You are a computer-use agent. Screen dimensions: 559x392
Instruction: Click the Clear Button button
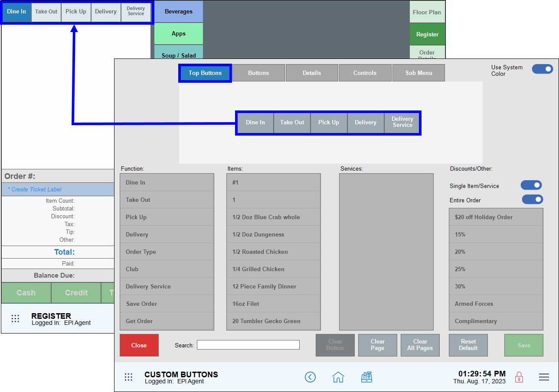[335, 345]
